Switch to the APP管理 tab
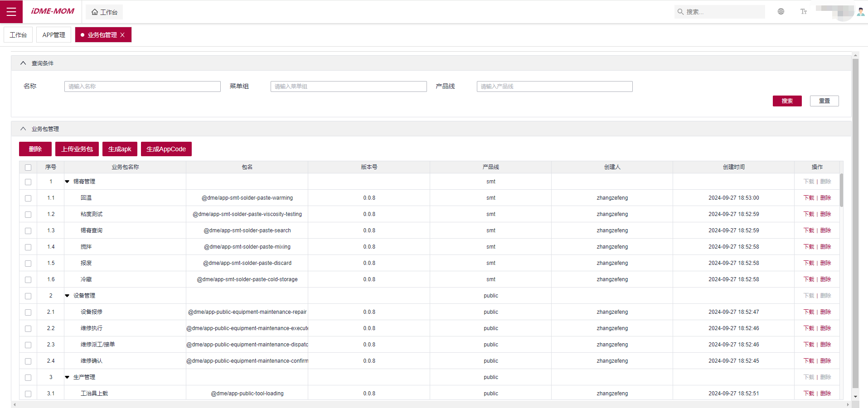 coord(53,35)
